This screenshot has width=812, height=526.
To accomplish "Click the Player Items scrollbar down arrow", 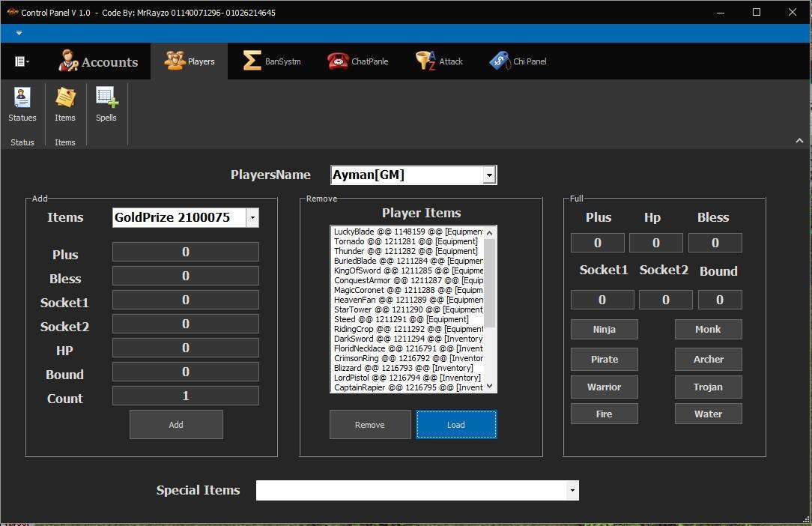I will pyautogui.click(x=489, y=386).
